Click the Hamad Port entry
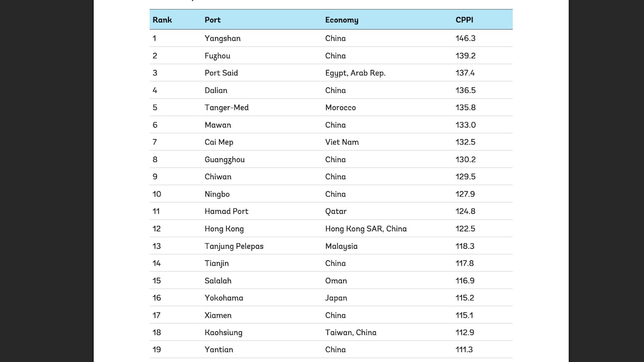This screenshot has width=644, height=362. (226, 211)
